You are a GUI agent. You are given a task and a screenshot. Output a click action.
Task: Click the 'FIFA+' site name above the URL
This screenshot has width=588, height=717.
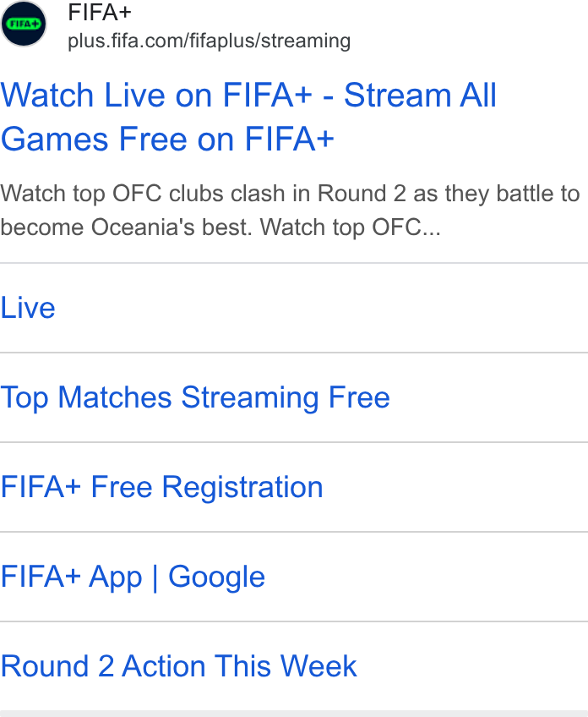[100, 12]
